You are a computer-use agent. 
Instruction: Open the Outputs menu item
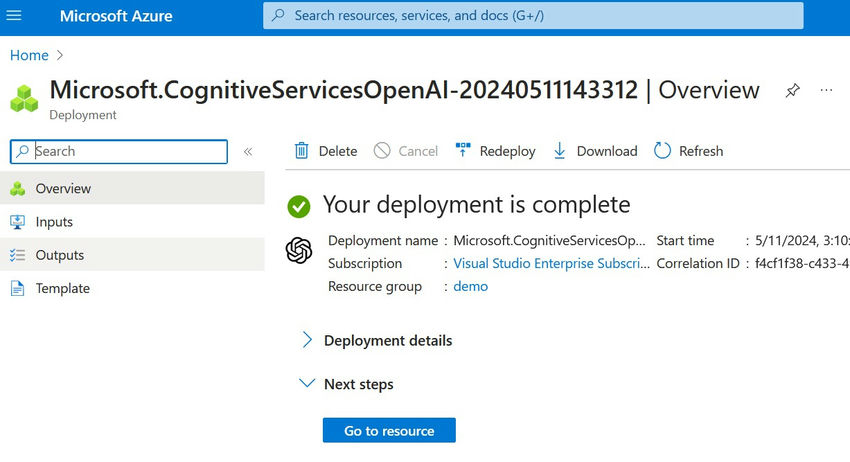(60, 255)
